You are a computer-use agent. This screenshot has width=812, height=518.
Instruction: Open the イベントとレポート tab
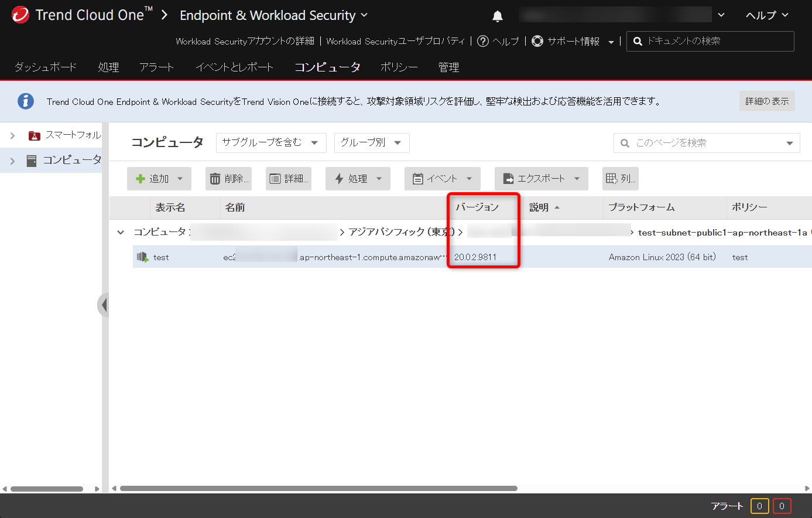point(234,67)
